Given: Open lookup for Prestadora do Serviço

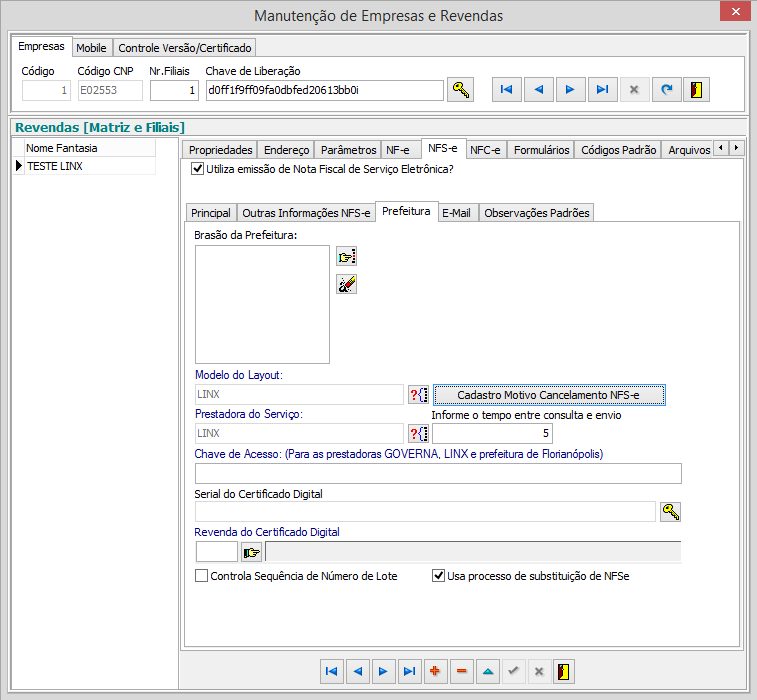Looking at the screenshot, I should click(418, 433).
